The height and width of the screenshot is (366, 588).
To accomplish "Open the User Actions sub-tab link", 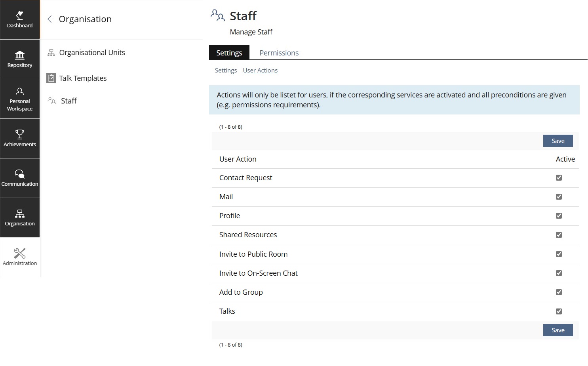I will tap(260, 71).
